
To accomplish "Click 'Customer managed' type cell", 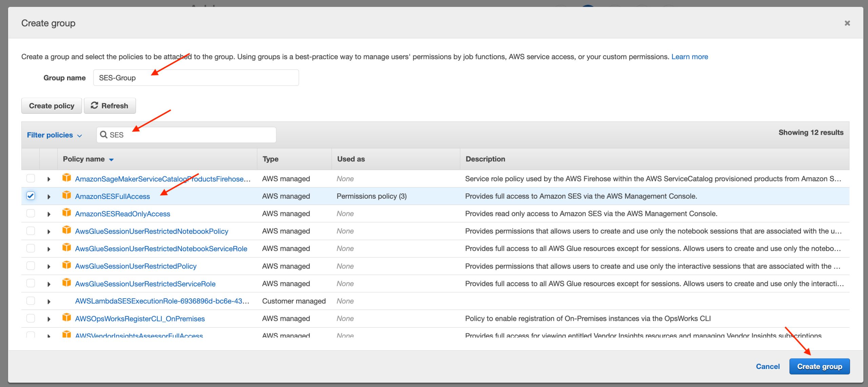I will coord(294,301).
